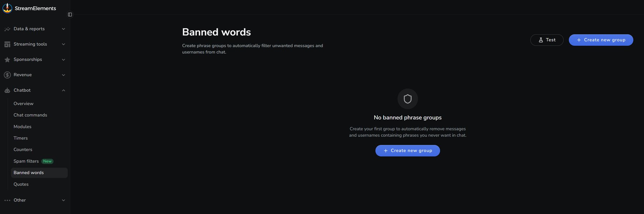The image size is (644, 214).
Task: Open the Streaming tools menu
Action: pos(30,44)
